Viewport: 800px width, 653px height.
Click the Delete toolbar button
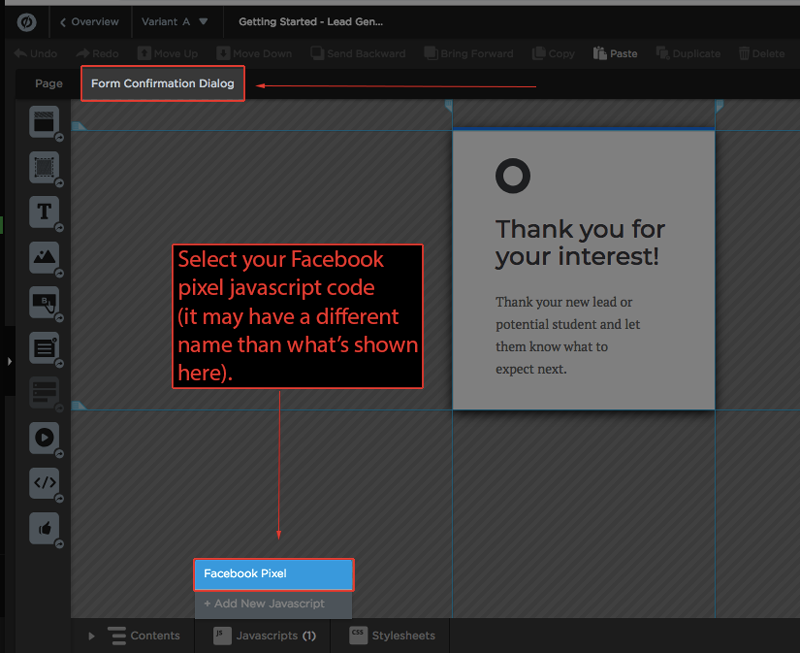pos(762,54)
